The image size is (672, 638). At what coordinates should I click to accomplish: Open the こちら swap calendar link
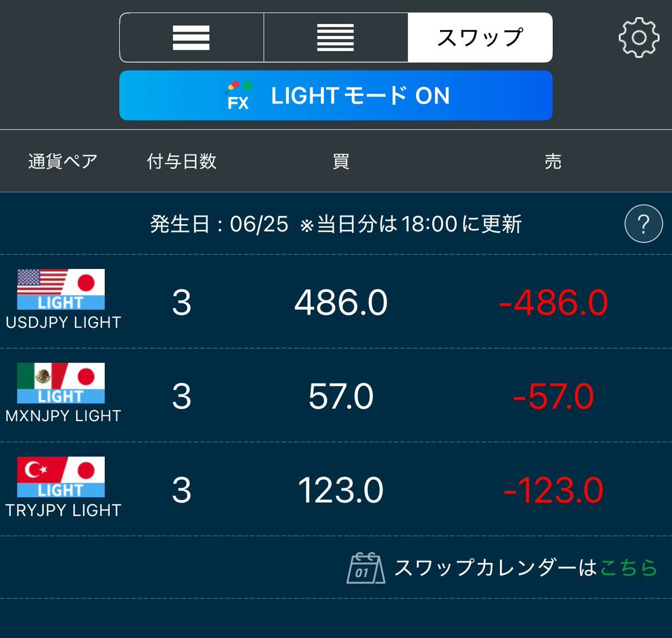pyautogui.click(x=628, y=568)
